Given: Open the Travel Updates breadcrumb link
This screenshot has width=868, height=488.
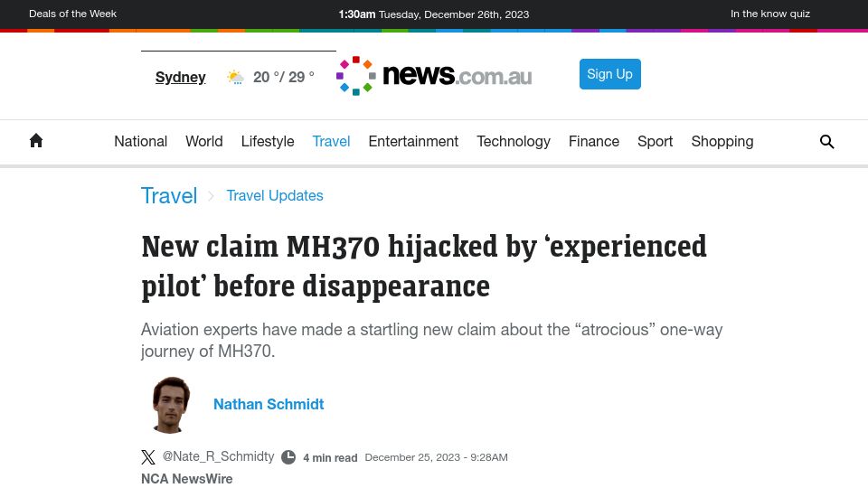Looking at the screenshot, I should [275, 196].
